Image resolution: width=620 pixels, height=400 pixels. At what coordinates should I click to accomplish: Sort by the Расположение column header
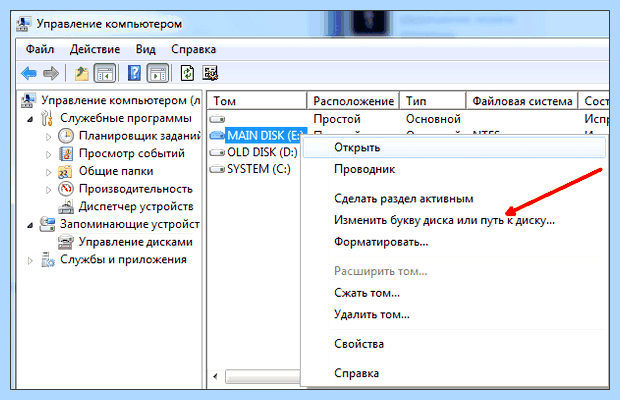pyautogui.click(x=353, y=101)
